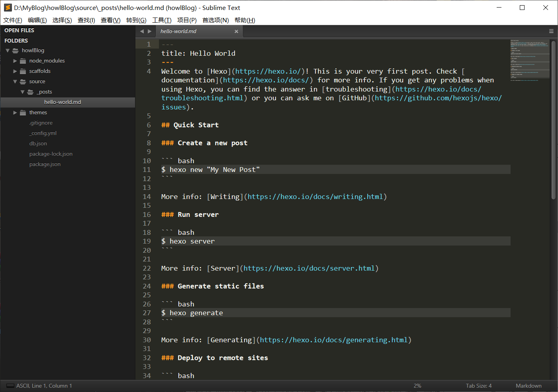Click the themes folder icon
This screenshot has height=392, width=558.
[23, 113]
